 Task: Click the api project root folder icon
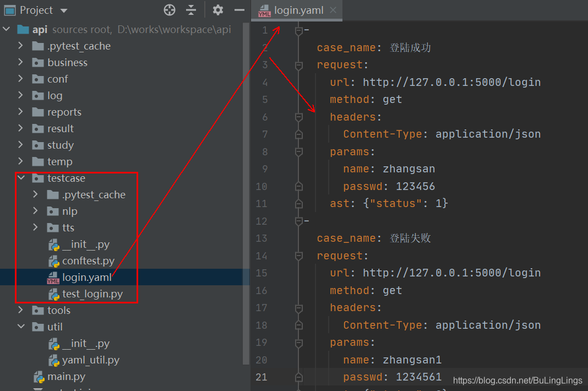click(23, 29)
